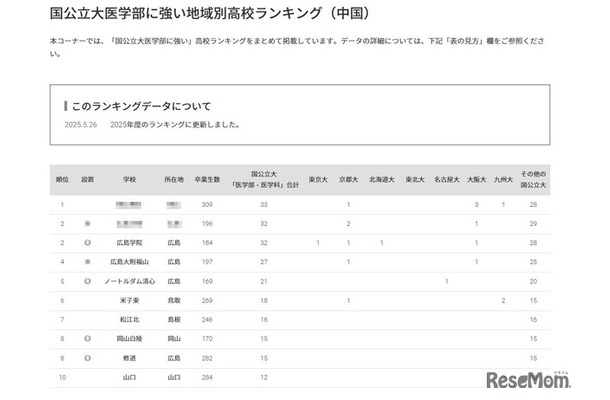Click the 設置 icon in the 修道 row
This screenshot has height=400, width=610.
[88, 357]
